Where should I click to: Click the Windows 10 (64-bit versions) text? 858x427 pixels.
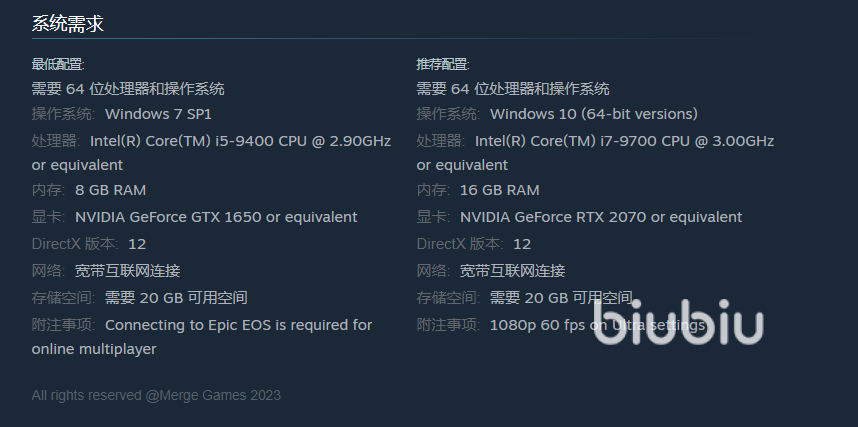[594, 114]
